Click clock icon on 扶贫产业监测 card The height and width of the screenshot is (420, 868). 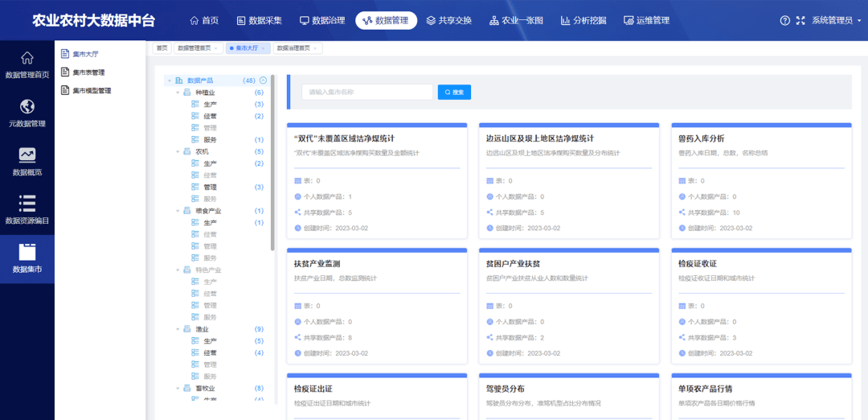(297, 353)
